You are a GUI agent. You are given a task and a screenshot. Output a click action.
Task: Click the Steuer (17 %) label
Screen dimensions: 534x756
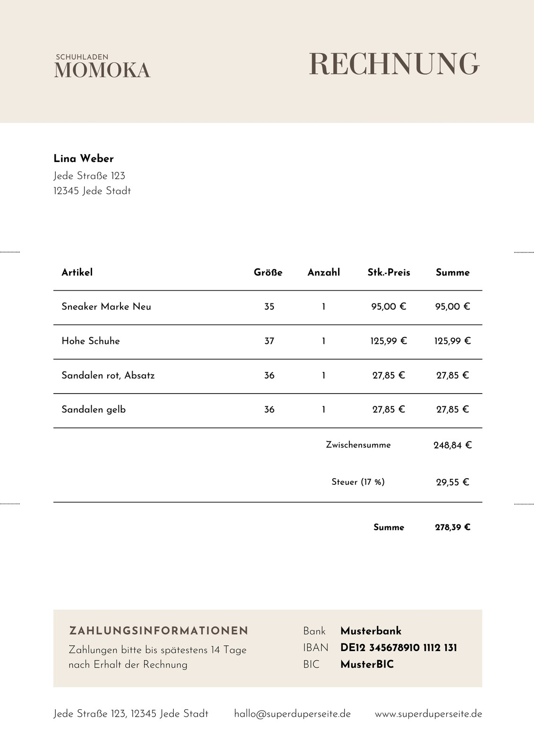point(358,482)
